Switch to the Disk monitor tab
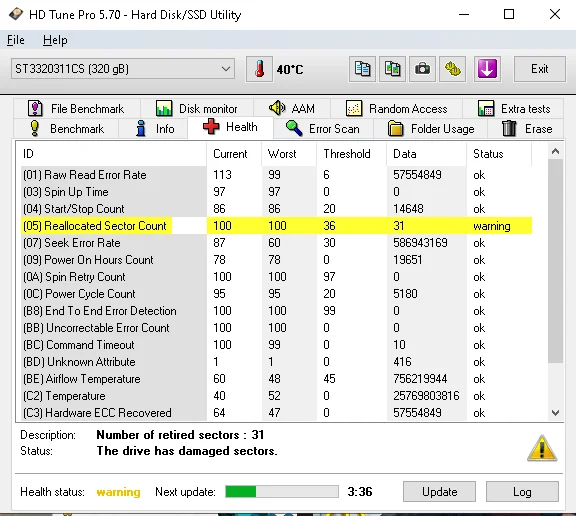The image size is (576, 516). pos(197,109)
